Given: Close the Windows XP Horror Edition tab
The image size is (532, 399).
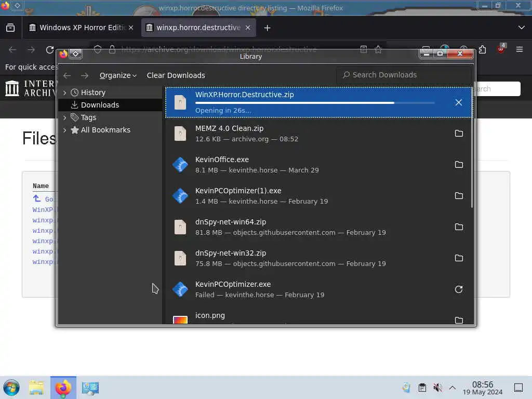Looking at the screenshot, I should 131,28.
